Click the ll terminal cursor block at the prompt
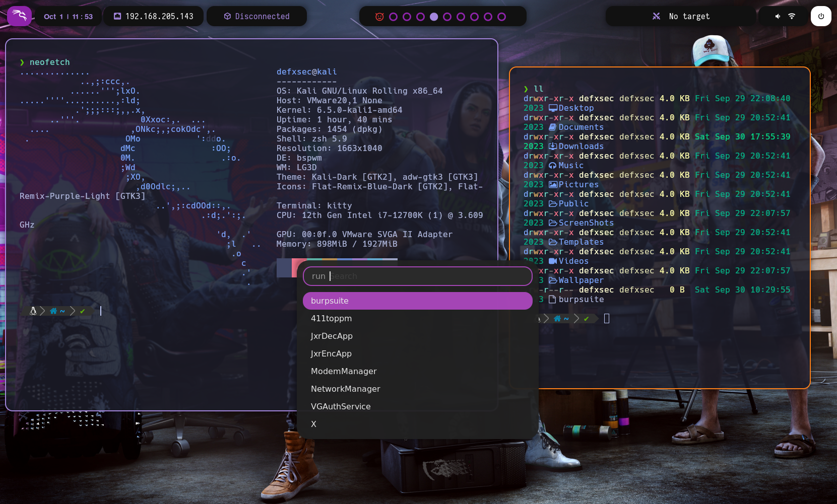837x504 pixels. (607, 318)
